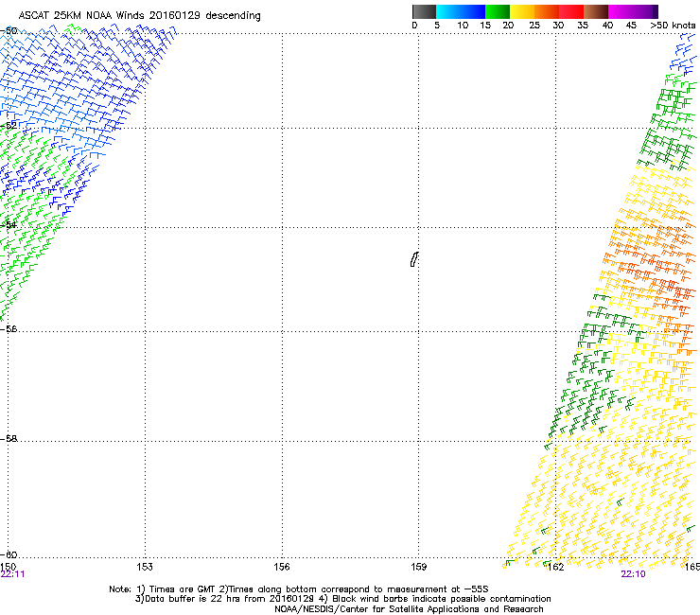Viewport: 700px width, 615px height.
Task: Click the red 30-35 knots legend color
Action: click(571, 11)
